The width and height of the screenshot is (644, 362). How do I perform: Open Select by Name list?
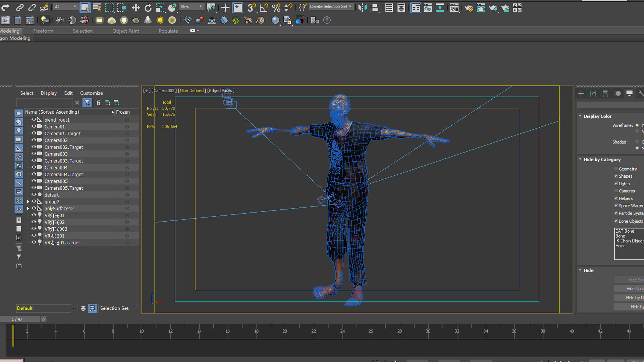click(97, 7)
